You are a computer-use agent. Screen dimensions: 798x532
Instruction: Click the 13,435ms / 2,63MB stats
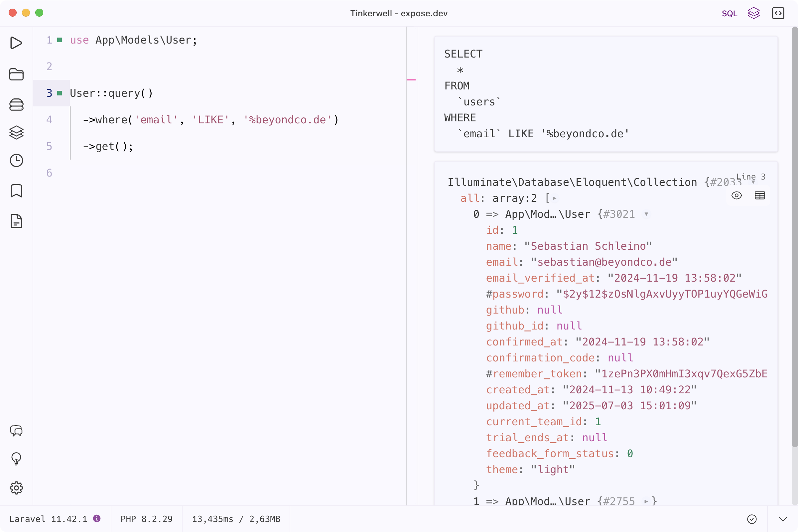(x=236, y=519)
